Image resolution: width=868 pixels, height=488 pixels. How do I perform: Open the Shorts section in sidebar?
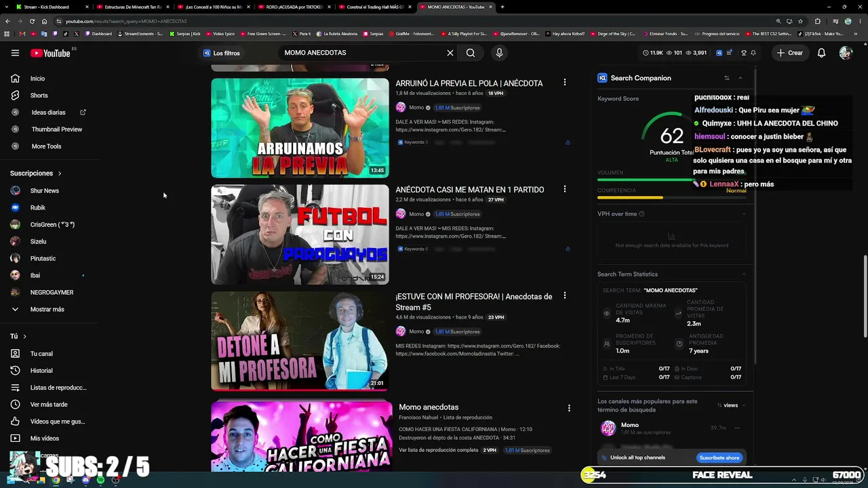click(39, 96)
